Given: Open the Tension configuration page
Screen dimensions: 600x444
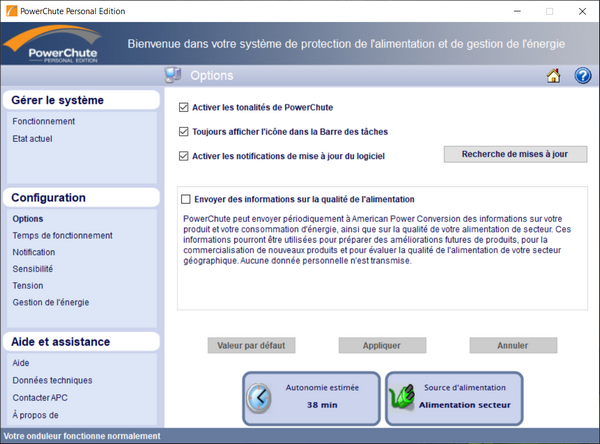Looking at the screenshot, I should pyautogui.click(x=28, y=286).
